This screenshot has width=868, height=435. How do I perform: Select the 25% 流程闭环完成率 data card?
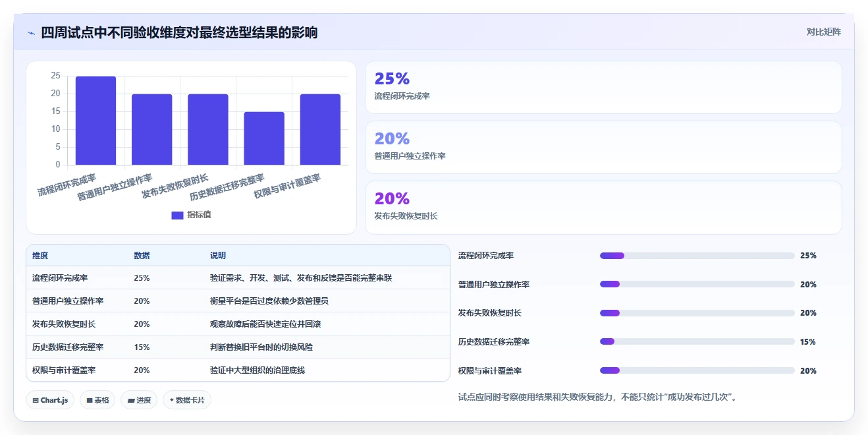pyautogui.click(x=603, y=88)
